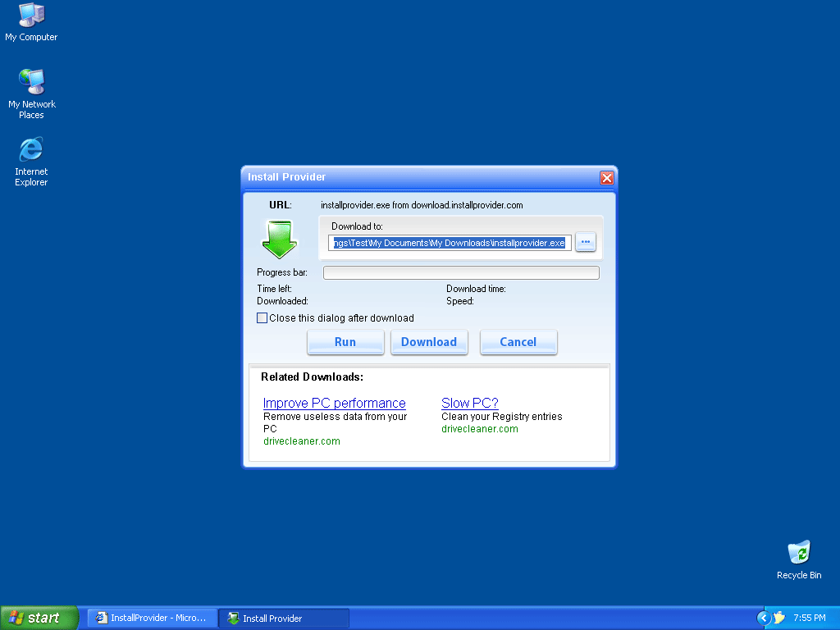Open the Windows Start menu
The image size is (840, 630).
pos(39,618)
